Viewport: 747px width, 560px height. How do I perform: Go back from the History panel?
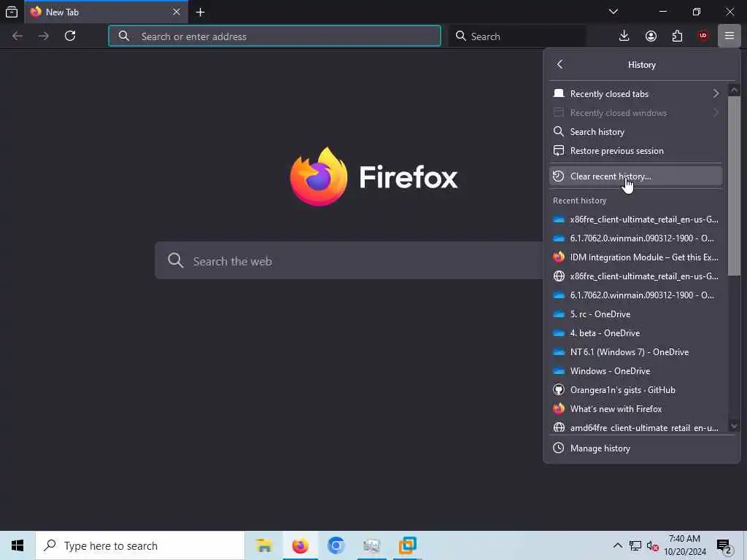(x=560, y=64)
